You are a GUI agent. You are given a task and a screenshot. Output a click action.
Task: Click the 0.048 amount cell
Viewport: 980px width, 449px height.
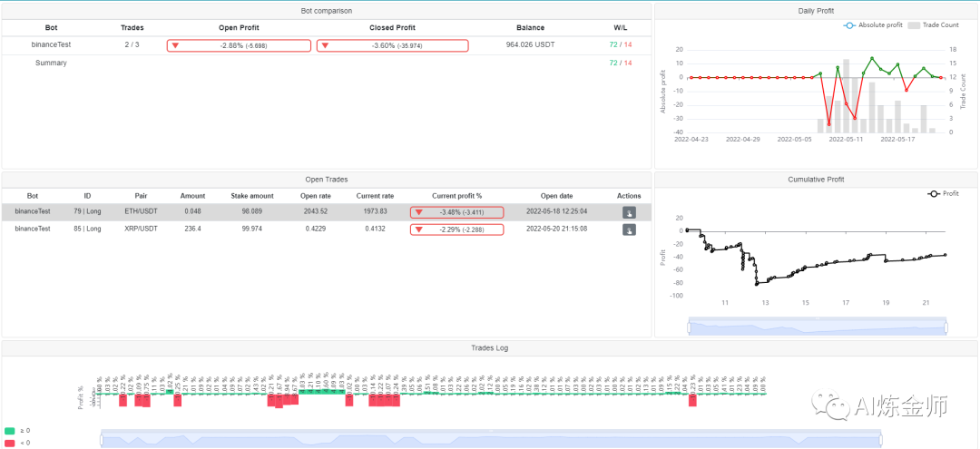[x=192, y=211]
